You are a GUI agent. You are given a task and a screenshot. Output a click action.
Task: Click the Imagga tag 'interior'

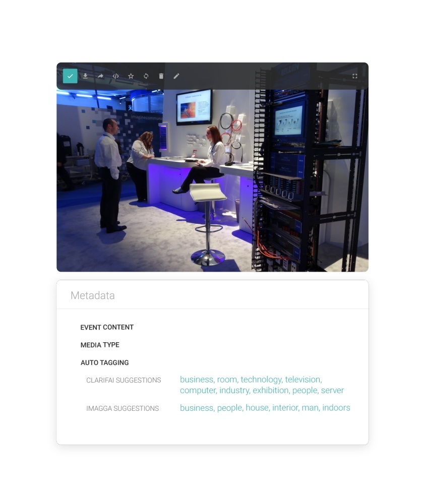(x=285, y=408)
